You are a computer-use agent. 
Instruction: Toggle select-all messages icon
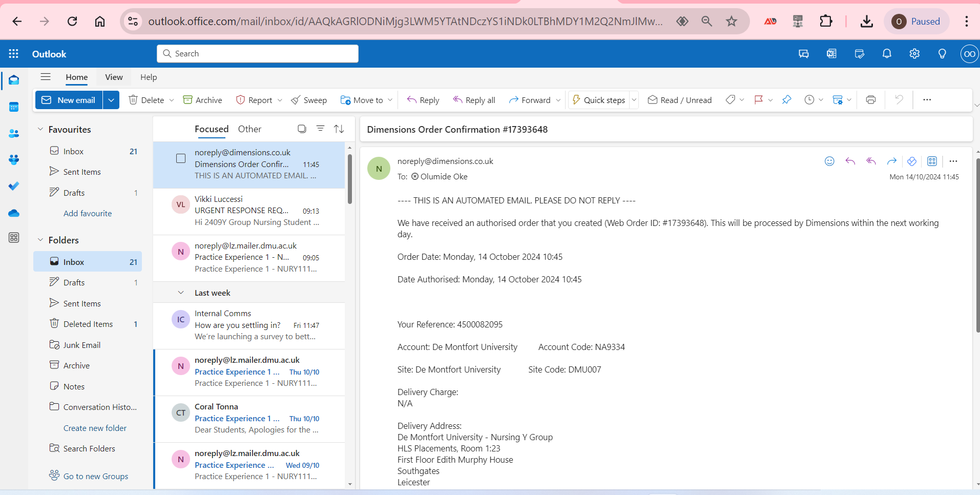click(302, 129)
